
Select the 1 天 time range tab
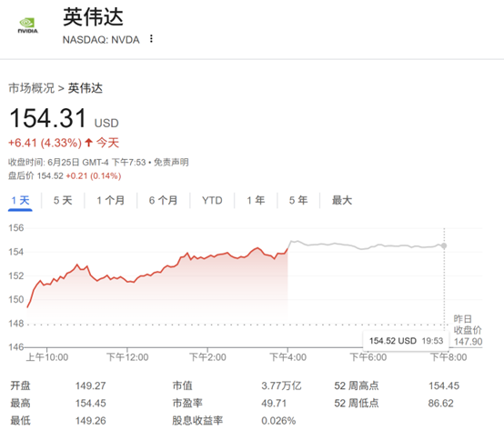coord(20,201)
